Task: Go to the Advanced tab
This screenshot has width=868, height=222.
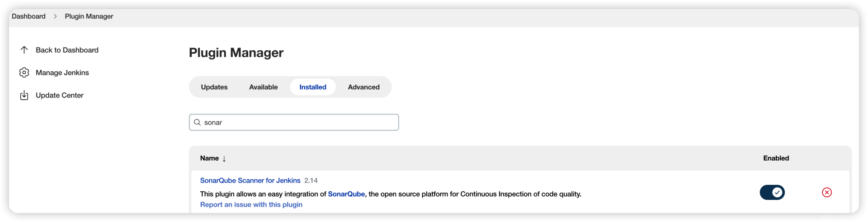Action: click(364, 87)
